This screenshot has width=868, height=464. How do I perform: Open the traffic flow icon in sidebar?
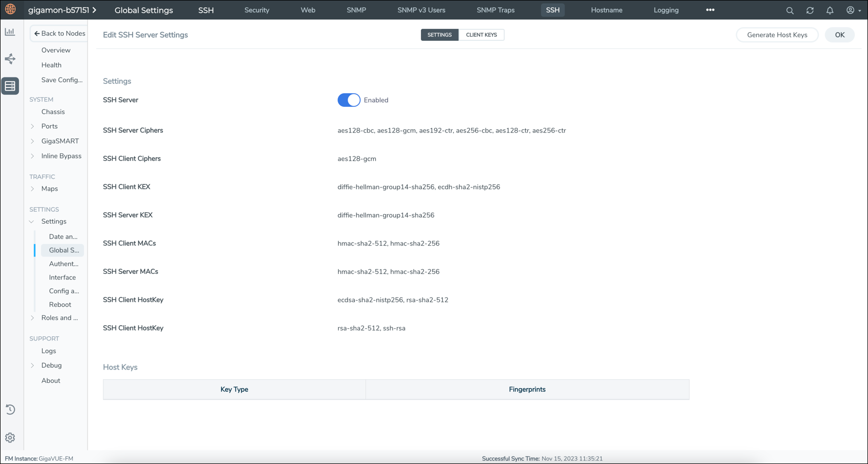click(10, 59)
